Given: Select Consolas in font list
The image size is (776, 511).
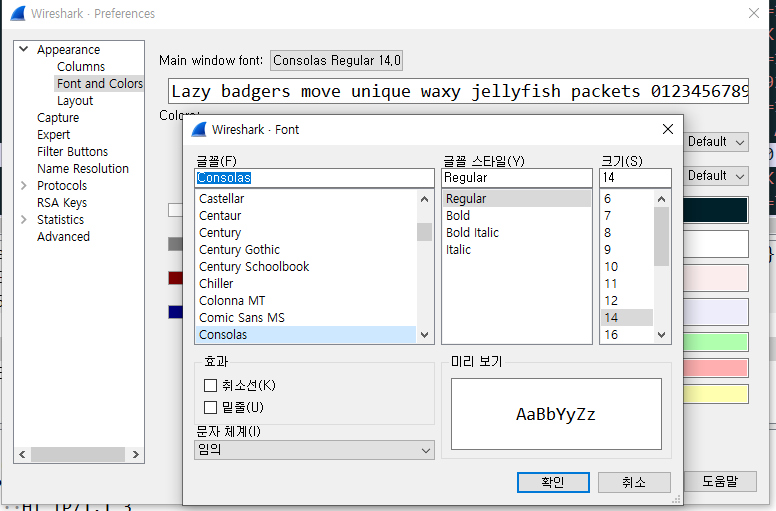Looking at the screenshot, I should pyautogui.click(x=306, y=334).
